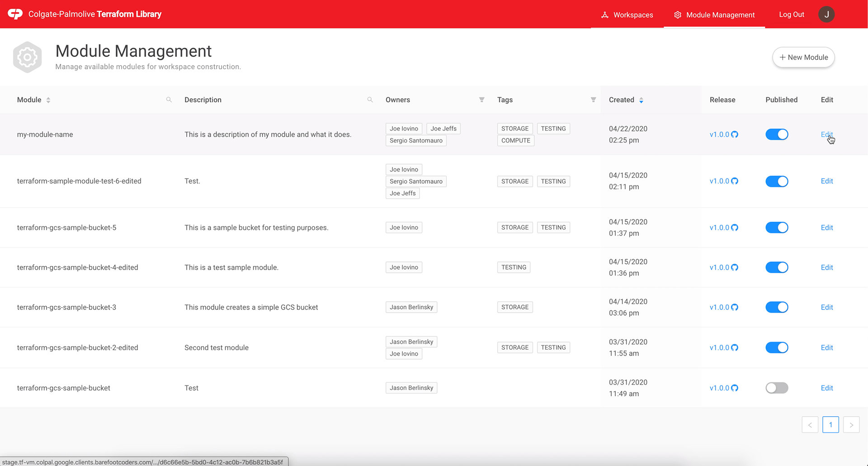The width and height of the screenshot is (868, 466).
Task: Click the Module Management gear hexagon icon
Action: click(28, 57)
